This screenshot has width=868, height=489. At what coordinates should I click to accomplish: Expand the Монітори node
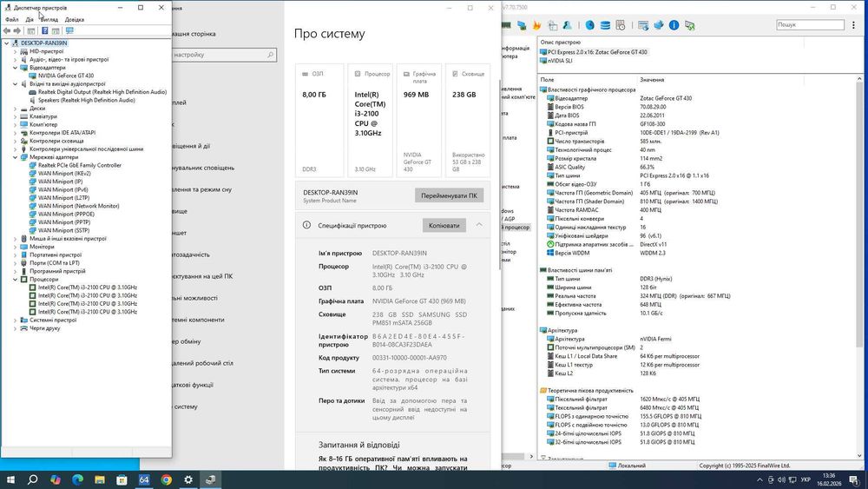15,247
